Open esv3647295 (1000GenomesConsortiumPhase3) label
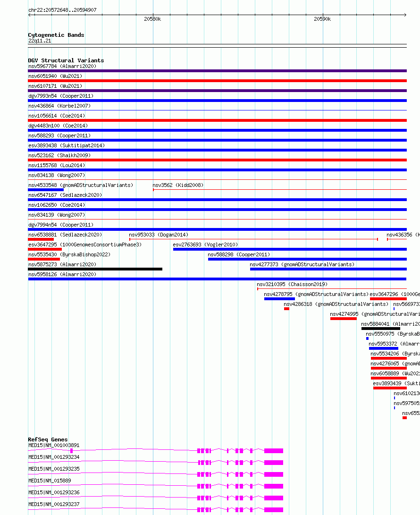Viewport: 420px width, 515px height. 85,245
